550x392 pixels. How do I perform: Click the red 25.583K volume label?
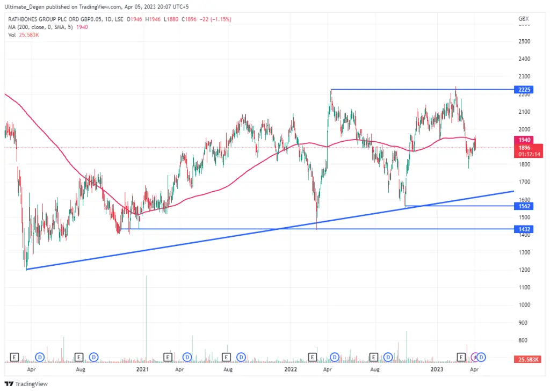[529, 359]
